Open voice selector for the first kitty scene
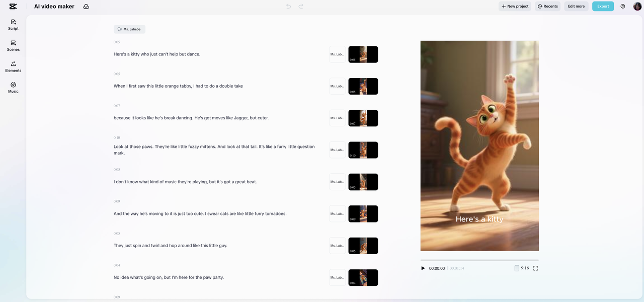 (337, 54)
